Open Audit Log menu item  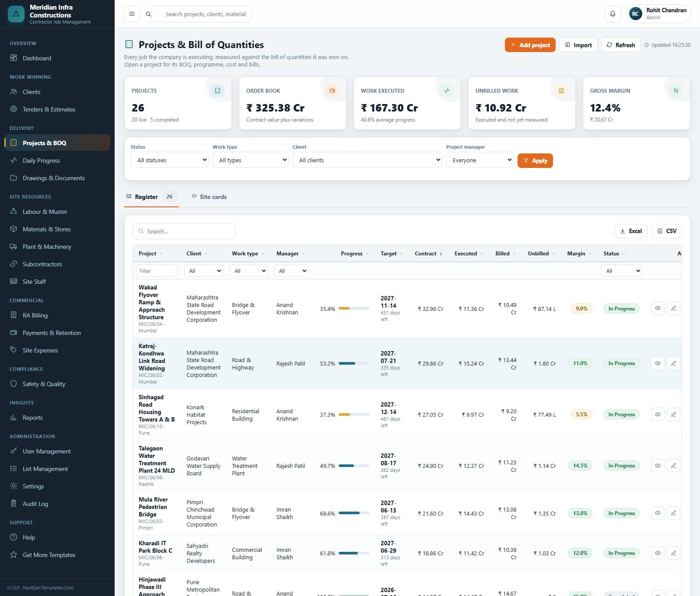[x=57, y=504]
